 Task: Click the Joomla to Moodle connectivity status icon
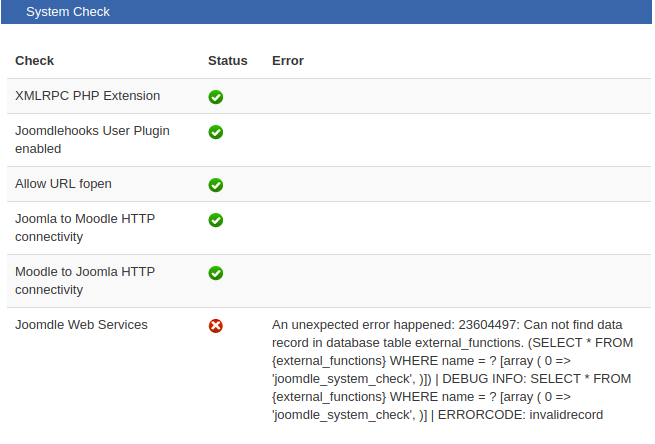(x=215, y=220)
